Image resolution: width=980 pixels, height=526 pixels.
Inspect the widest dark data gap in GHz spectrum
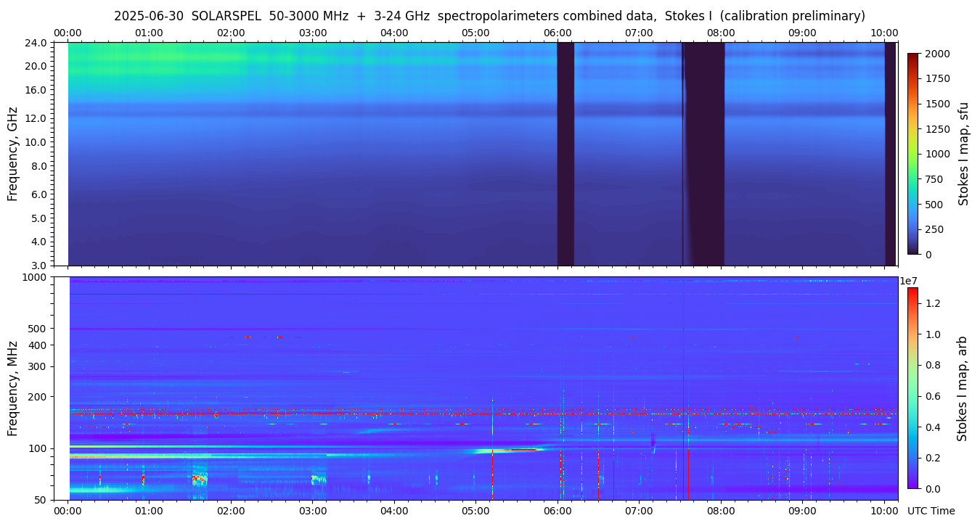pos(703,154)
